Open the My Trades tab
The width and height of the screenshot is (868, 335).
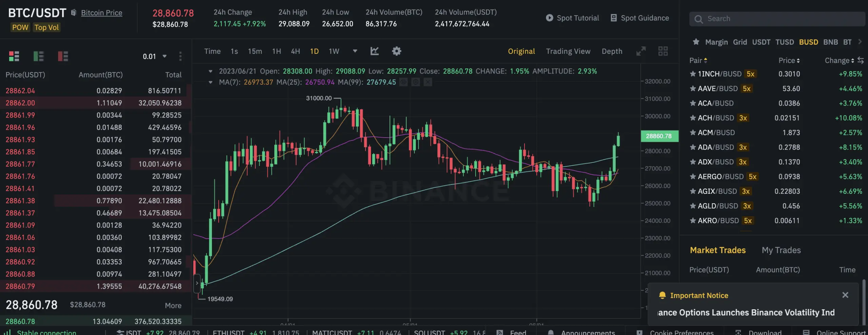[x=781, y=250]
